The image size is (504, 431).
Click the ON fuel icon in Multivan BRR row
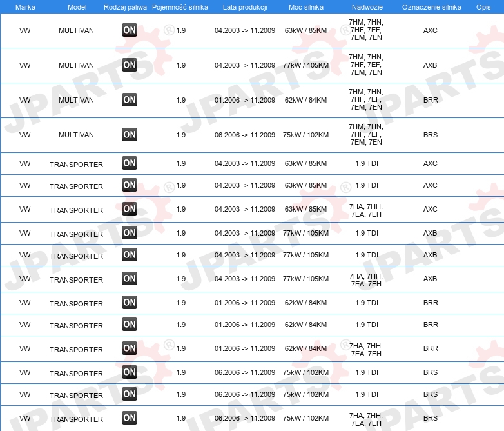[130, 100]
